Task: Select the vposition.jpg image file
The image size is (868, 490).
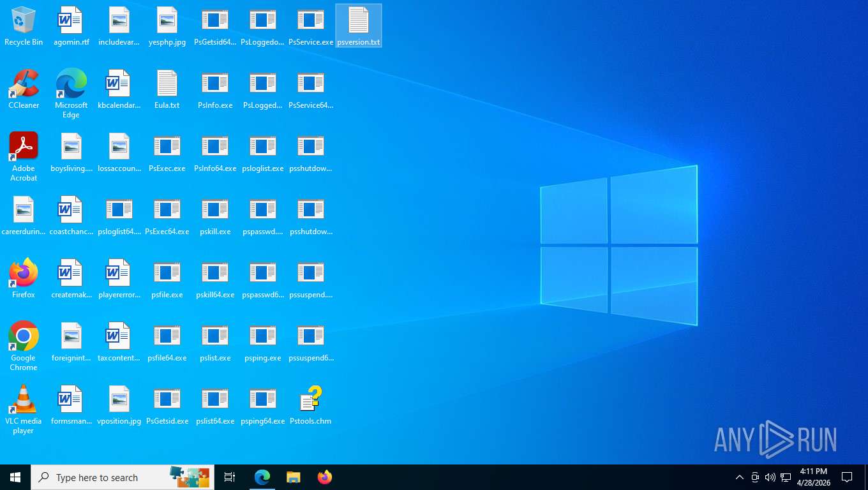Action: point(119,405)
